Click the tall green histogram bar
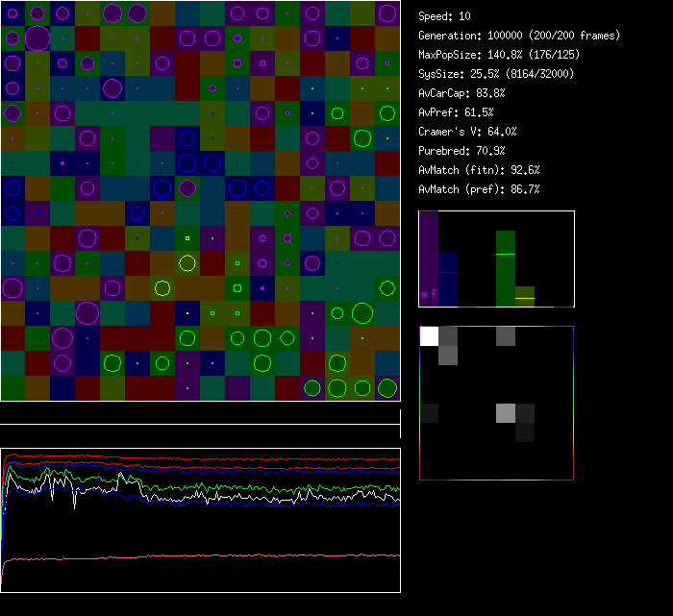Screen dimensions: 673x616 pos(506,269)
